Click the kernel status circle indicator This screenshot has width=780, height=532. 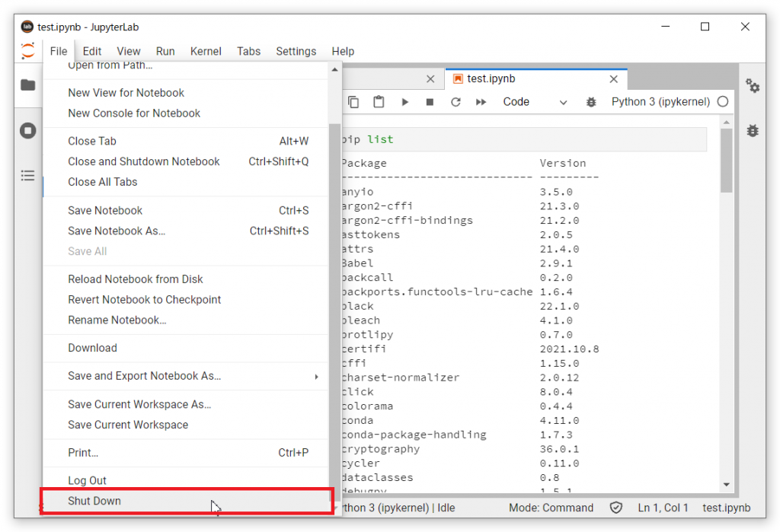(x=722, y=101)
